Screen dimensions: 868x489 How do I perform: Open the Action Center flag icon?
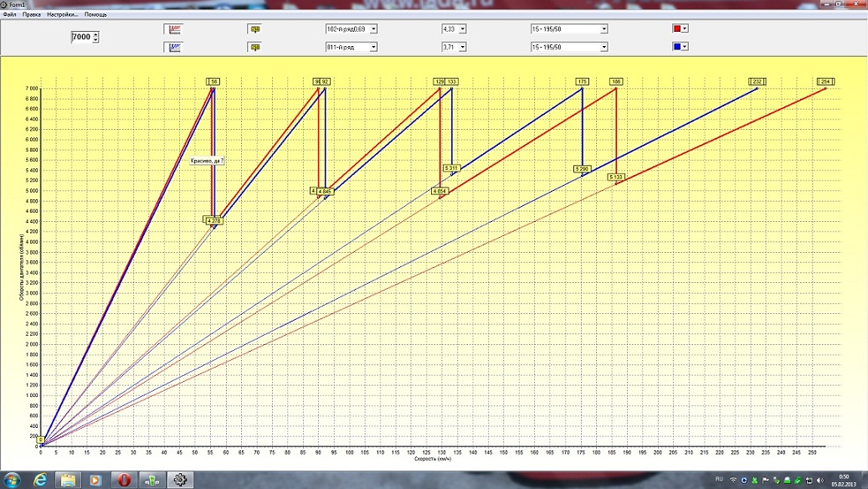click(766, 480)
